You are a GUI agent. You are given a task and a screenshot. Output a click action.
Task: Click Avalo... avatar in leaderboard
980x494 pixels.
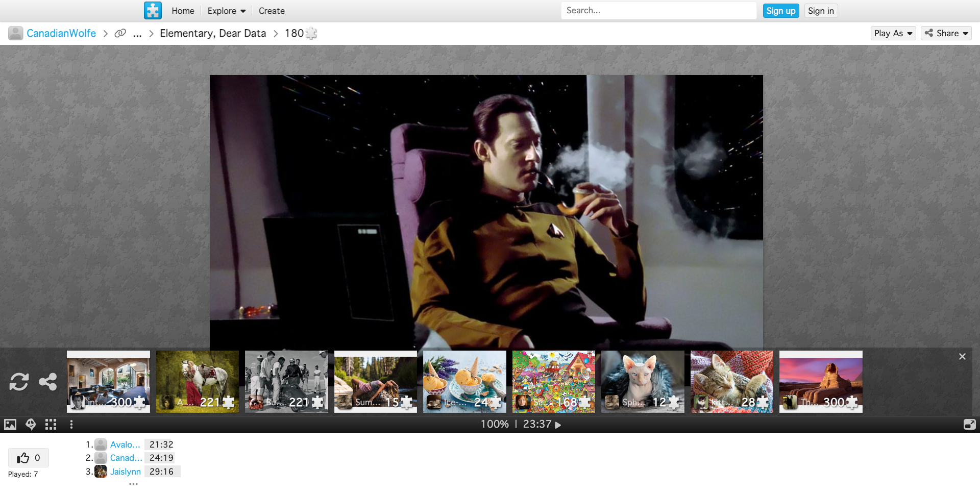tap(101, 444)
